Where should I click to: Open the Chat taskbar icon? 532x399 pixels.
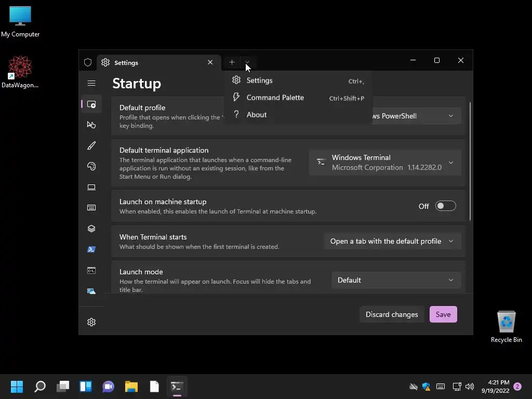(x=108, y=387)
